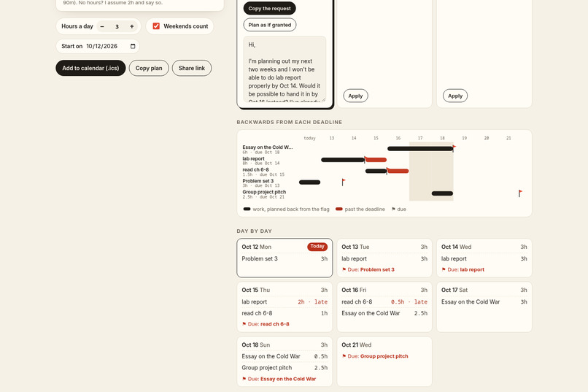Click the lab report black work bar
This screenshot has width=588, height=392.
click(343, 160)
